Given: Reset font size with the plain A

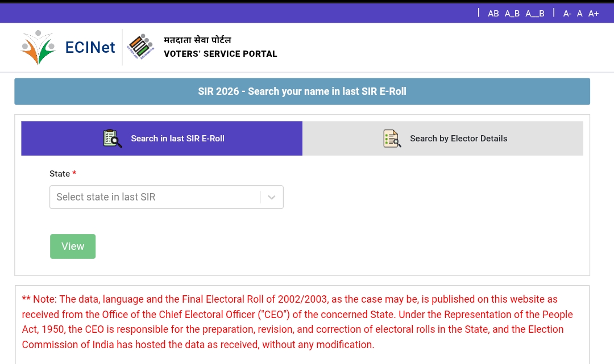Looking at the screenshot, I should pos(579,14).
